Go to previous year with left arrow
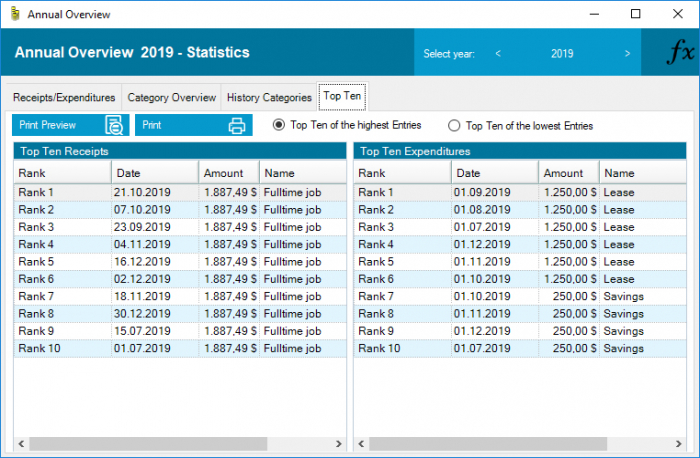Image resolution: width=700 pixels, height=458 pixels. point(497,54)
